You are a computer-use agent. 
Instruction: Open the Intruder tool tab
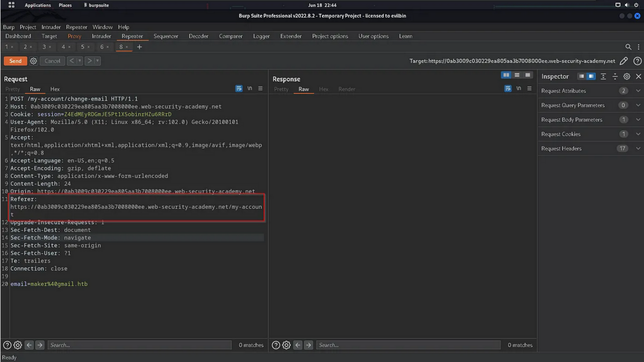coord(101,36)
